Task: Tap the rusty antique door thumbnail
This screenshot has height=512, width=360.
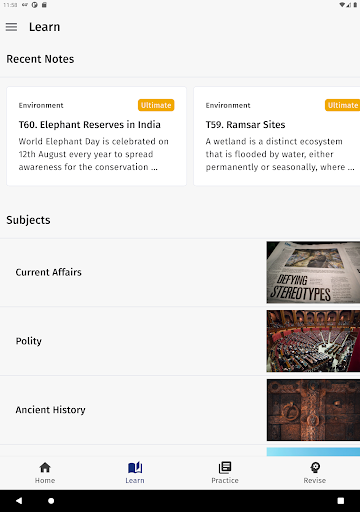Action: tap(313, 410)
